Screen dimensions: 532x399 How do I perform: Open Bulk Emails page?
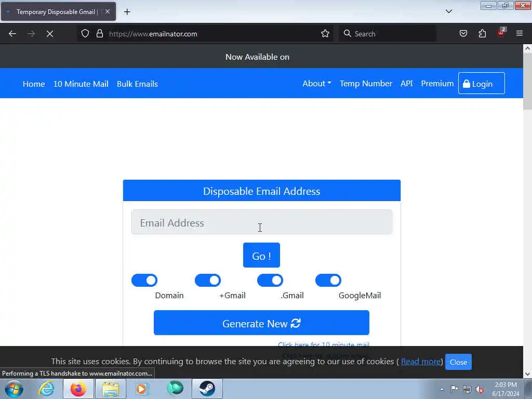(x=137, y=84)
